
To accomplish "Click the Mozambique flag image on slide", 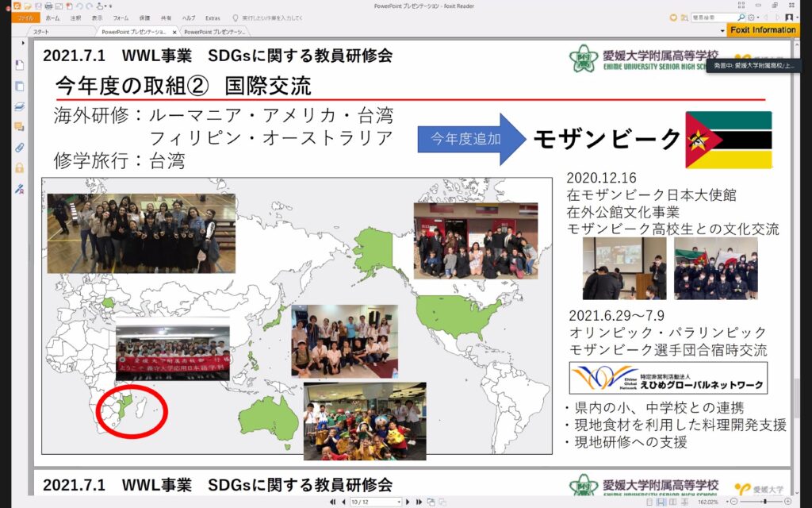I will [x=728, y=140].
